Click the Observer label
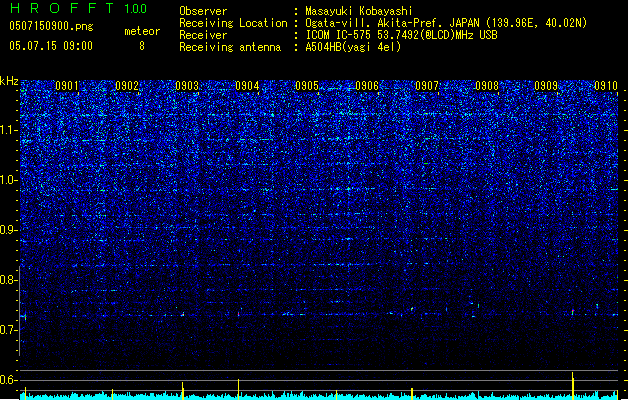The image size is (629, 400). point(203,11)
